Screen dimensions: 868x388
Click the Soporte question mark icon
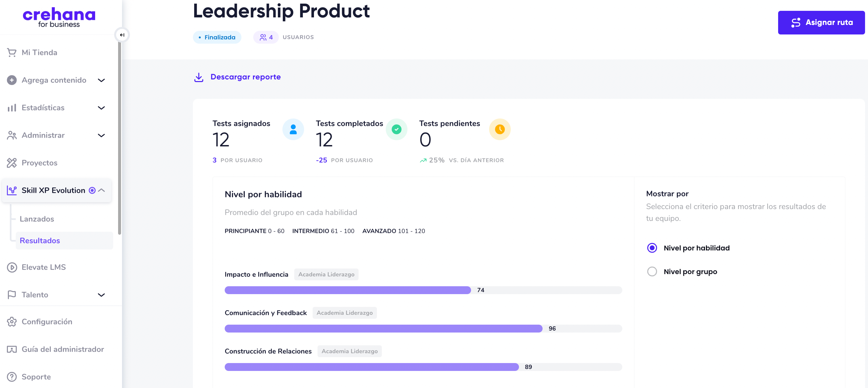(x=12, y=377)
